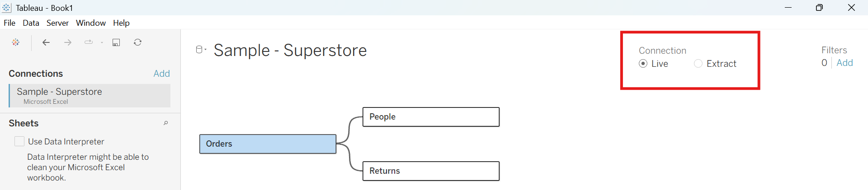Add a data source filter
Viewport: 868px width, 190px height.
844,63
